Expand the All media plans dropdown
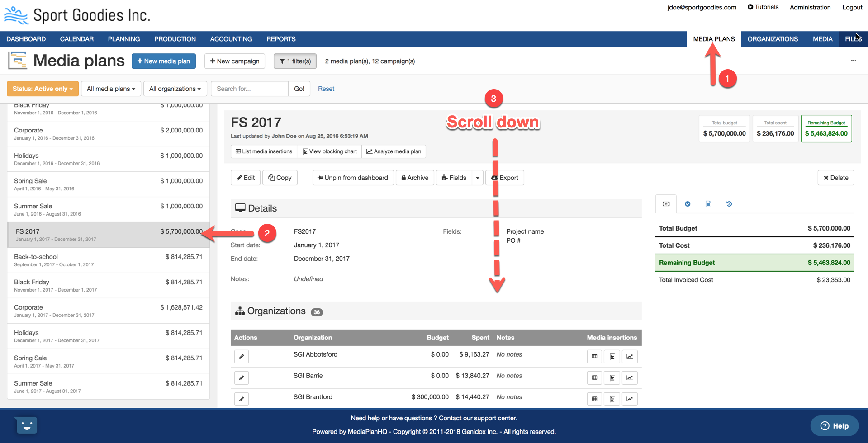The height and width of the screenshot is (443, 868). point(111,89)
